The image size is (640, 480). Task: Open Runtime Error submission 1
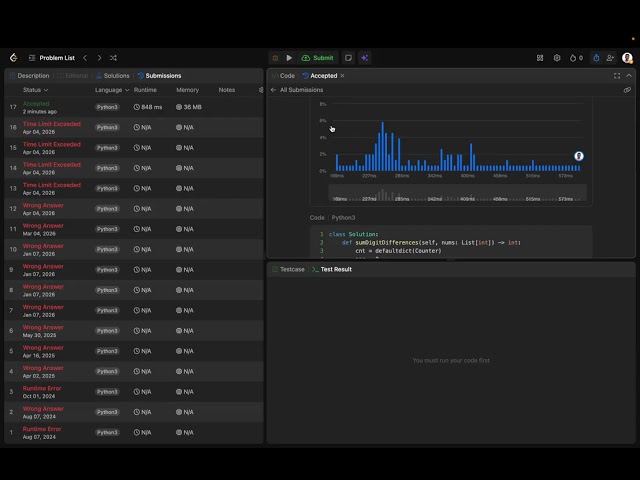(x=133, y=433)
